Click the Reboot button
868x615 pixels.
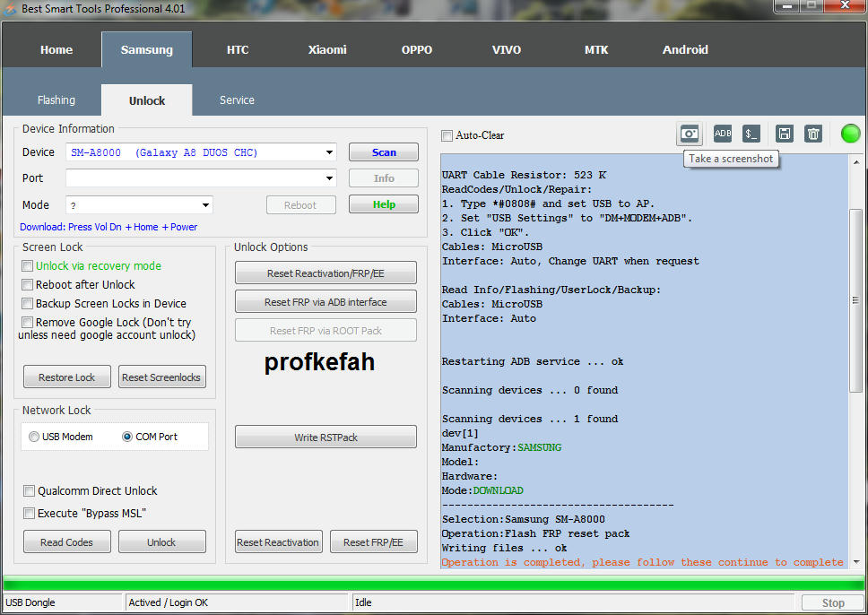[x=300, y=204]
